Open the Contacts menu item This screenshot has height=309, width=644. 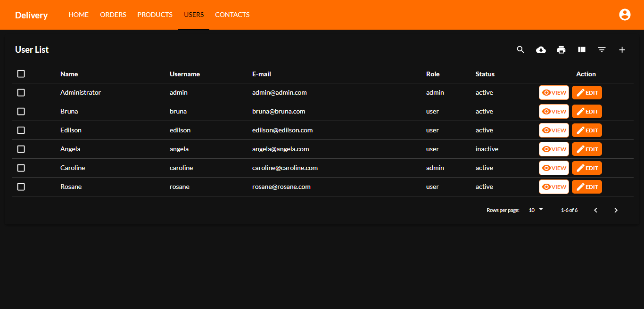point(232,15)
